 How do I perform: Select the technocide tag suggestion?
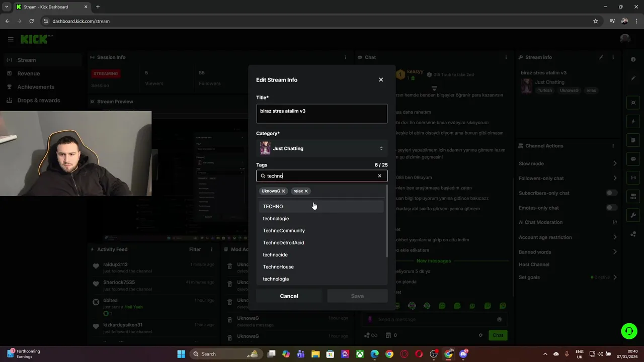tap(321, 254)
